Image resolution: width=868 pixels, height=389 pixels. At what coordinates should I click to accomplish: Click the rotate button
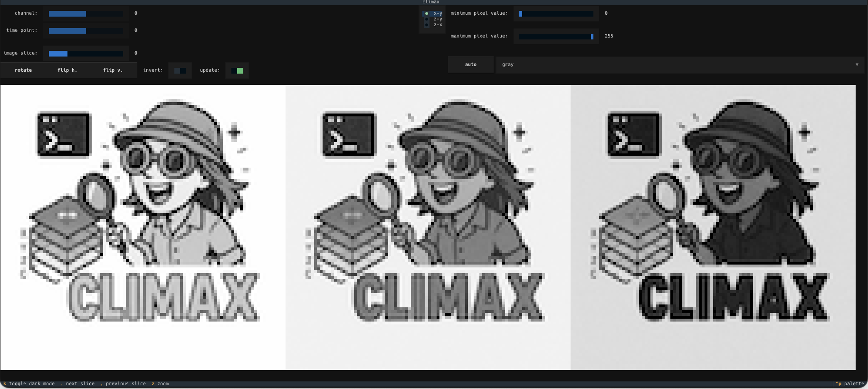click(x=23, y=70)
